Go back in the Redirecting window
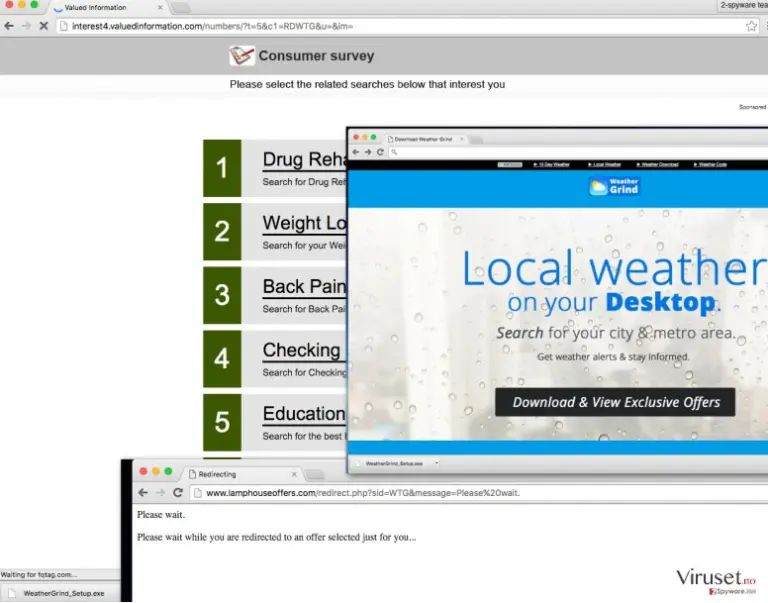Image resolution: width=768 pixels, height=603 pixels. pyautogui.click(x=143, y=492)
